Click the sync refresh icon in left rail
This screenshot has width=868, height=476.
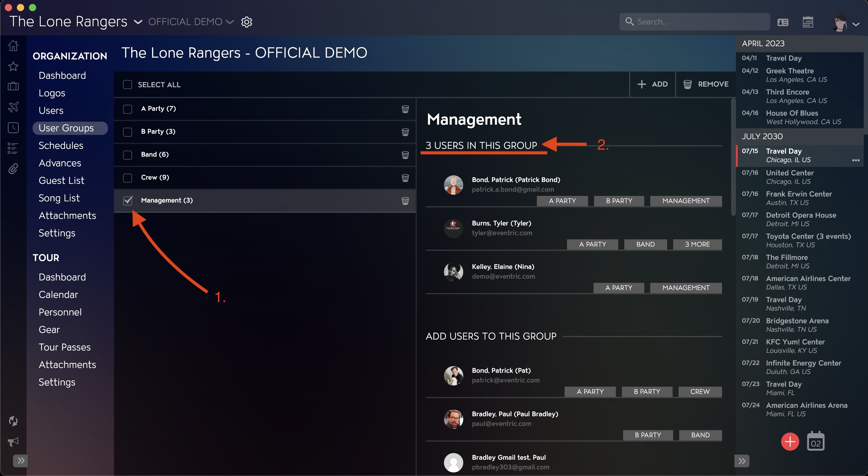click(x=13, y=421)
